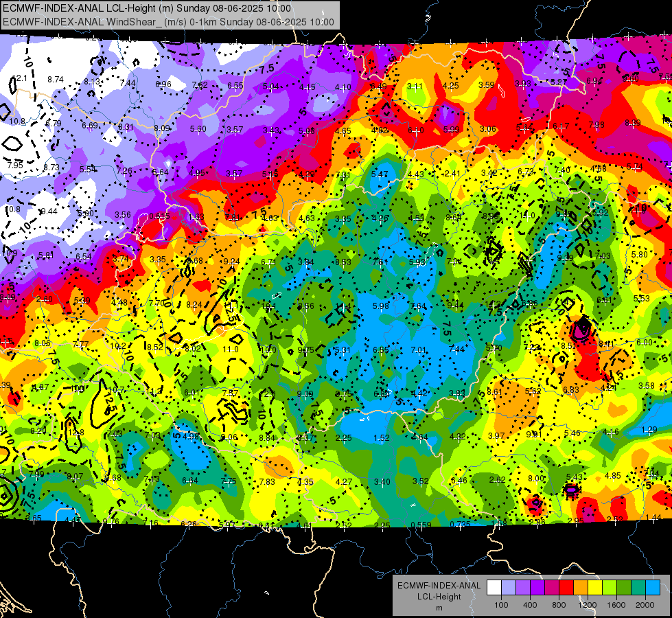
Task: Choose the orange legend swatch
Action: [x=581, y=588]
